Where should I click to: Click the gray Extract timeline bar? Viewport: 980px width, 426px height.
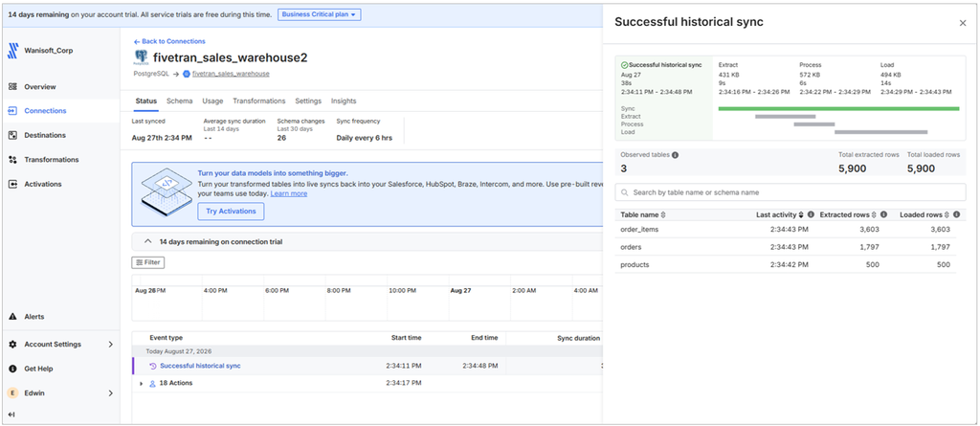[785, 117]
